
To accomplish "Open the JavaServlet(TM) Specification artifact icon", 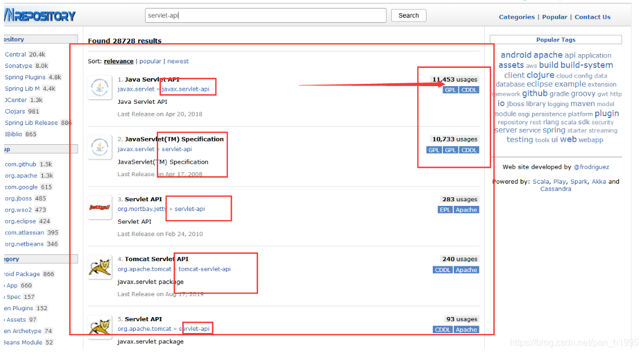I will coord(100,147).
